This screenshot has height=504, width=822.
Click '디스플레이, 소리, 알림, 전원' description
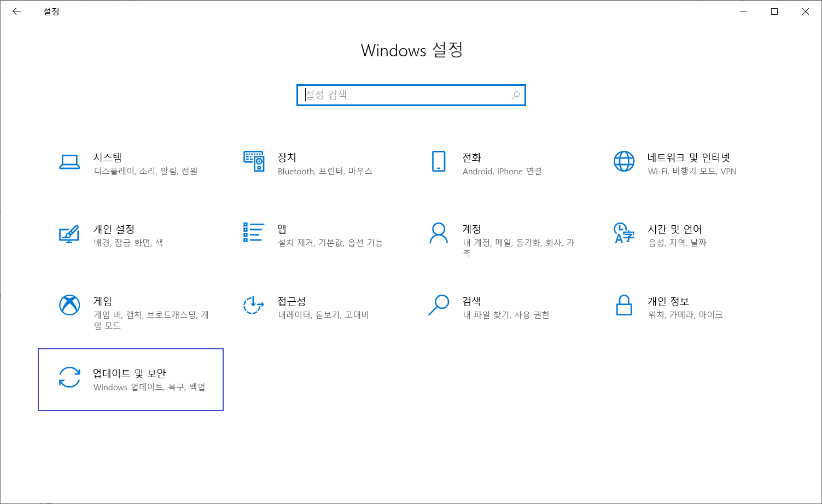[145, 171]
